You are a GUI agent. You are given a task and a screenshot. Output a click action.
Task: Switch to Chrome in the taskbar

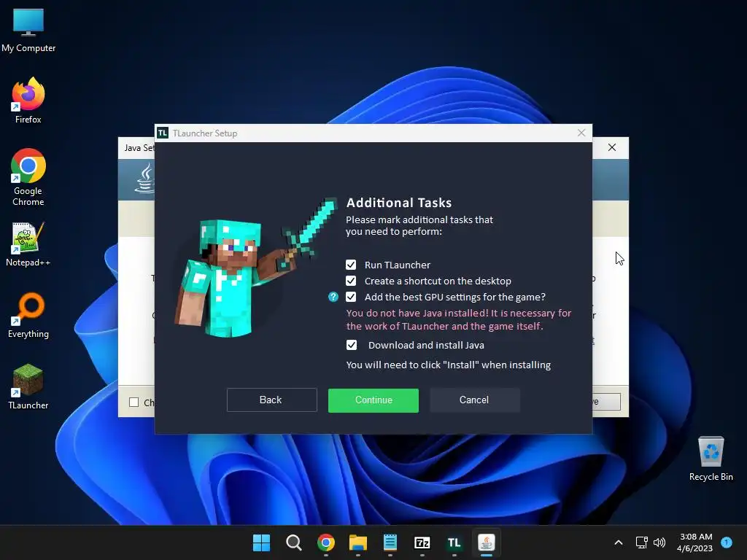326,542
